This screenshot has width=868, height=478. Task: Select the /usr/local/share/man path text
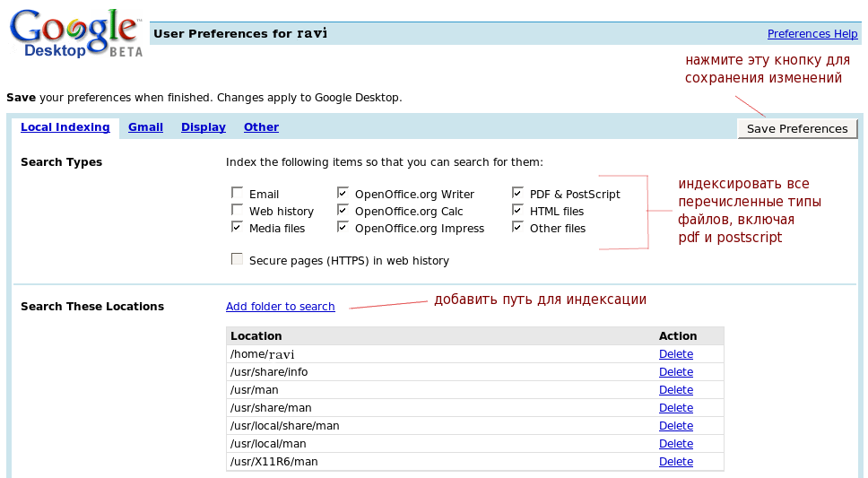(285, 426)
